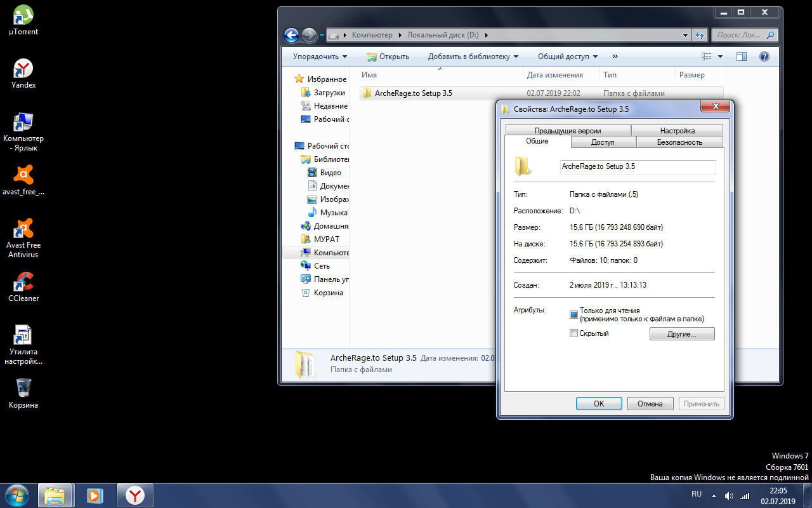Click the Загрузки folder in Favorites

323,93
